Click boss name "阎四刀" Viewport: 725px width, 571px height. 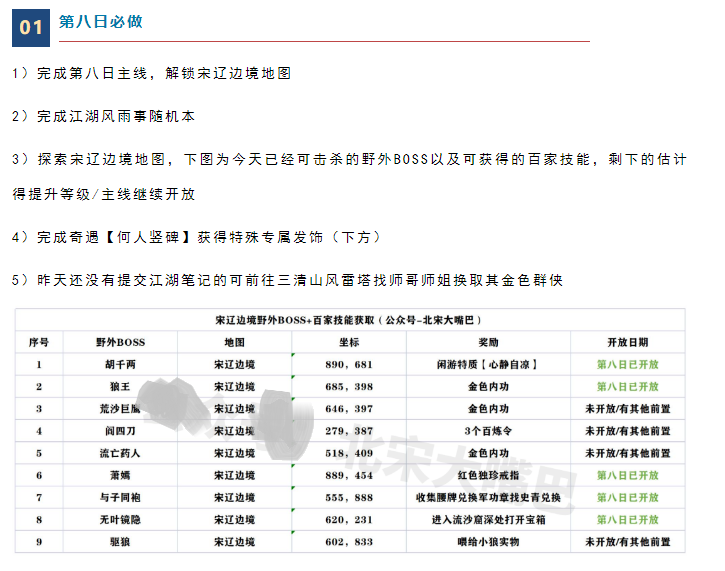tap(120, 431)
